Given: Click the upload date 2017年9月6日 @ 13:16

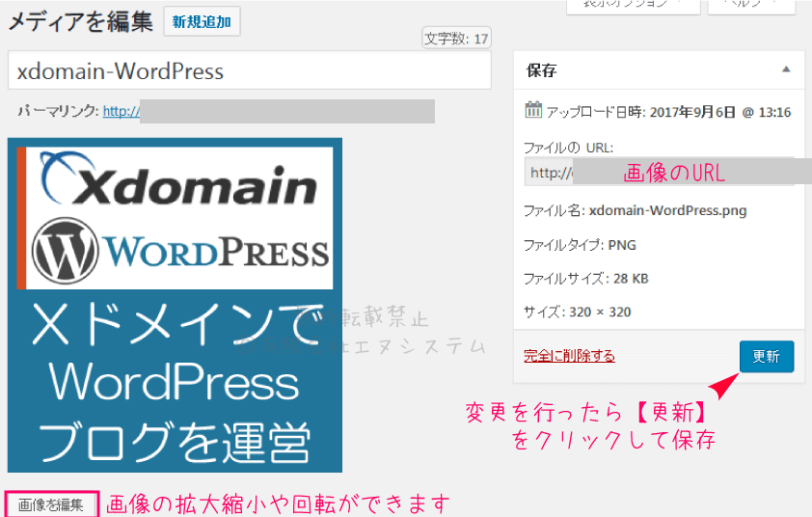Looking at the screenshot, I should click(719, 112).
